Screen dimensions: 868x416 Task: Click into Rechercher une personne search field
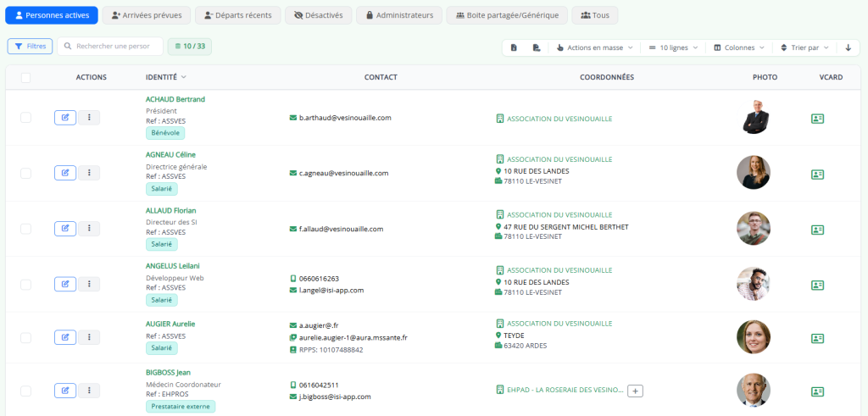tap(110, 47)
